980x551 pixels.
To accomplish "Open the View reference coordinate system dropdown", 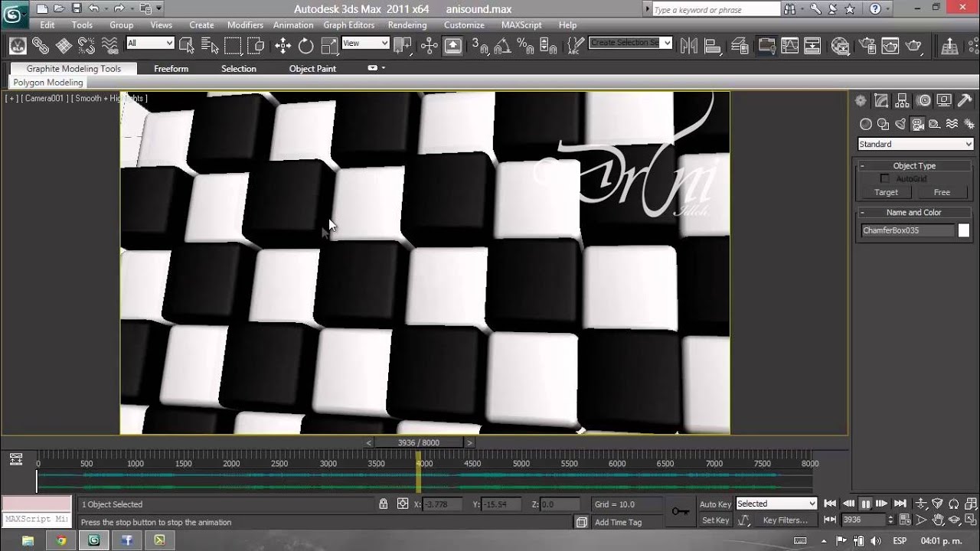I will 365,43.
